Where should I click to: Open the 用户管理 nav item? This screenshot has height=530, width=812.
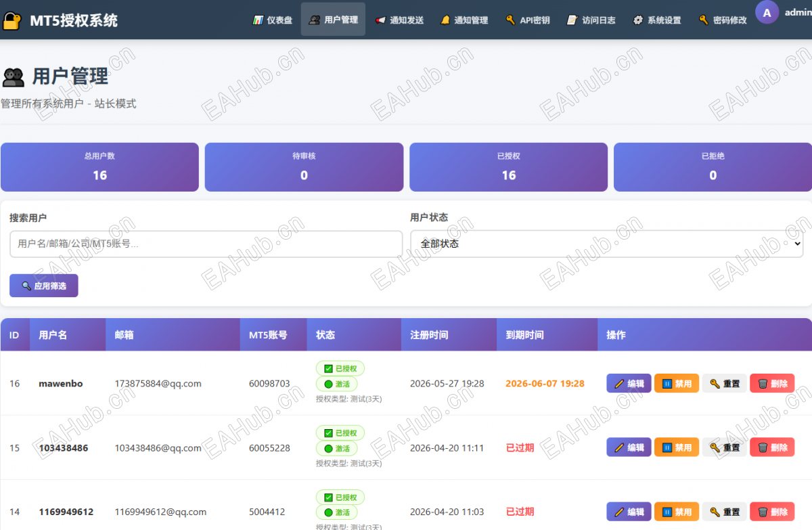pos(333,20)
